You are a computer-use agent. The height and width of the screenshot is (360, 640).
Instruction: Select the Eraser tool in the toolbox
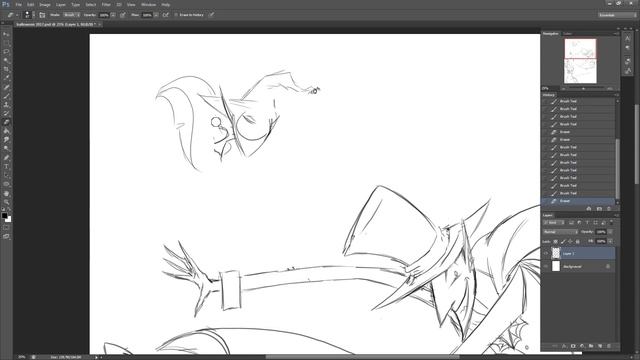(x=6, y=122)
